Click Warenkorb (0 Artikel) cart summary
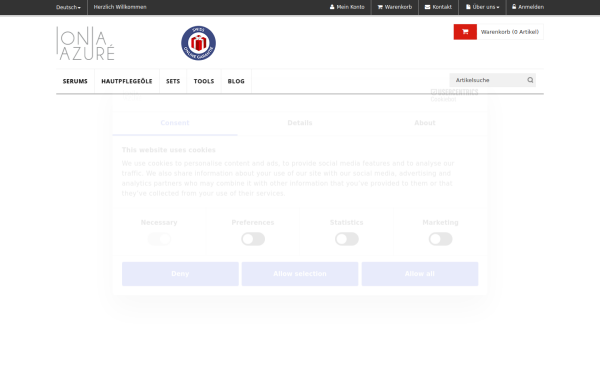Viewport: 600px width, 375px height. coord(510,32)
